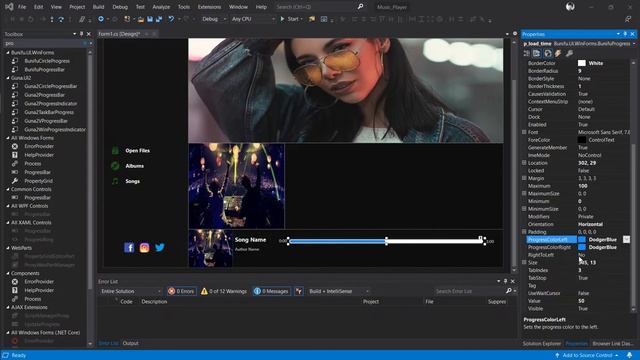Pin the Toolbox panel
Viewport: 640px width, 360px height.
81,34
